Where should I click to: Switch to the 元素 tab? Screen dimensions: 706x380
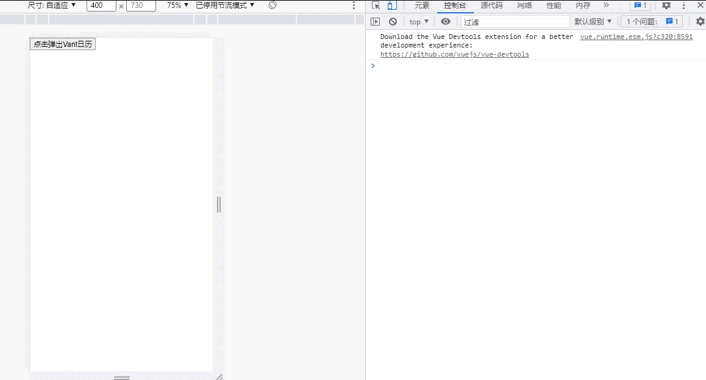tap(422, 5)
